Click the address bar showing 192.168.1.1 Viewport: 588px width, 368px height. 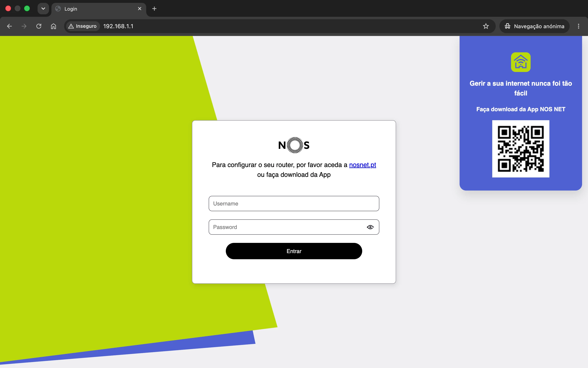[x=280, y=26]
